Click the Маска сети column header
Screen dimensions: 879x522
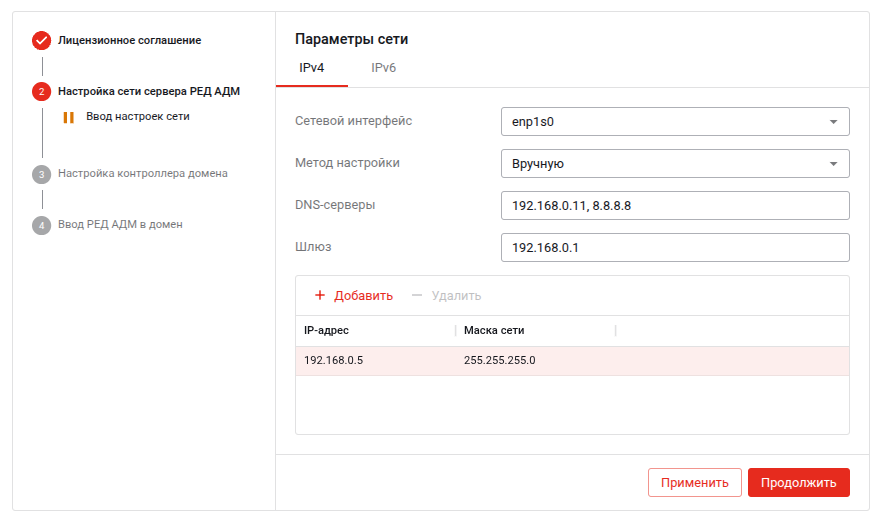pos(534,331)
